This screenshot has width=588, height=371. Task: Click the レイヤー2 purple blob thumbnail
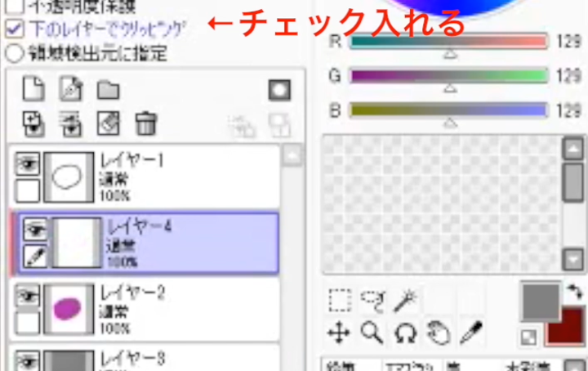(69, 309)
